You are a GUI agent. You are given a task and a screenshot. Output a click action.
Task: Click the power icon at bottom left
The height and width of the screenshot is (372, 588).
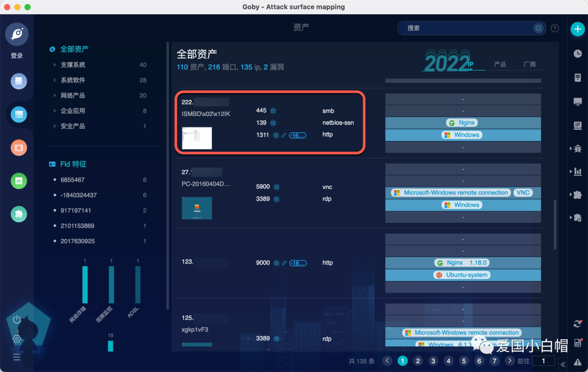click(x=16, y=320)
